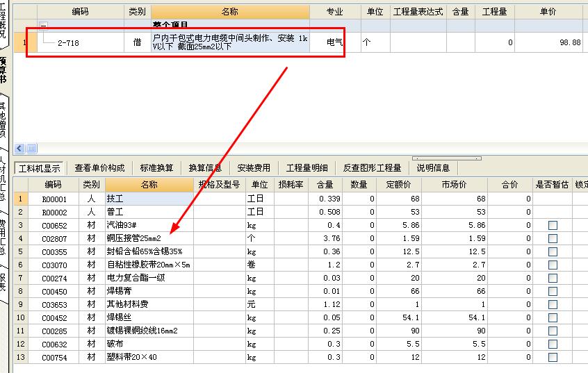This screenshot has height=373, width=588.
Task: Click the 98.88 unit price cell
Action: click(x=548, y=43)
